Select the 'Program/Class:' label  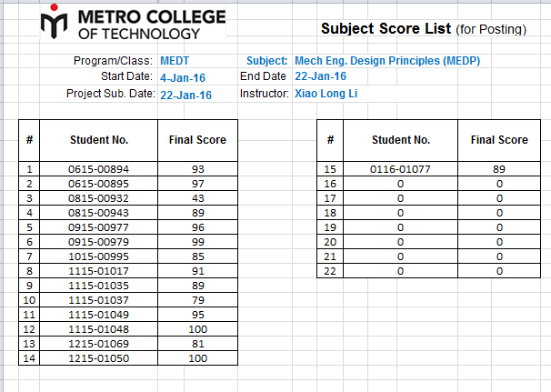coord(113,61)
